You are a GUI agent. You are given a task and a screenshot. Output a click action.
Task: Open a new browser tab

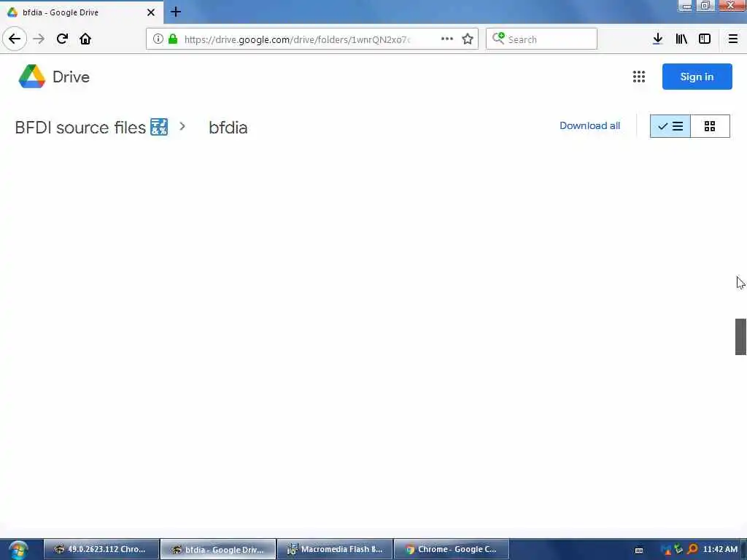click(176, 12)
